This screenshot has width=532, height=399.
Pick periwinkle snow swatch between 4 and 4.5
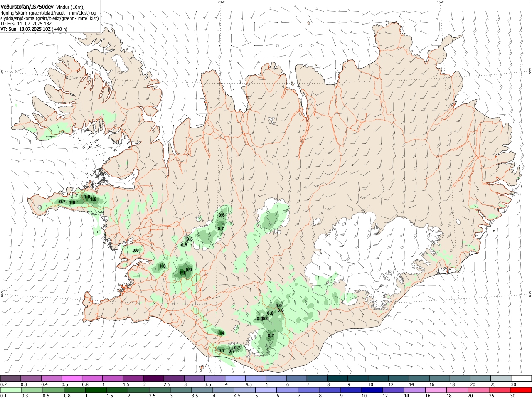(x=235, y=378)
